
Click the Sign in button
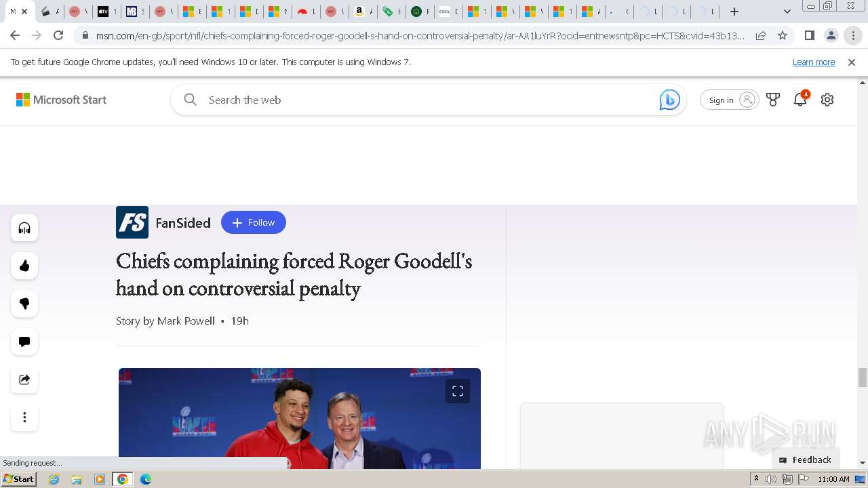click(729, 100)
